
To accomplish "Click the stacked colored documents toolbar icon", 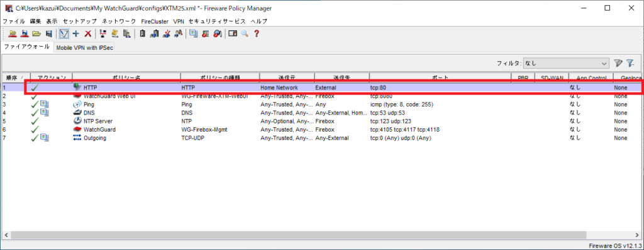I will click(x=194, y=34).
